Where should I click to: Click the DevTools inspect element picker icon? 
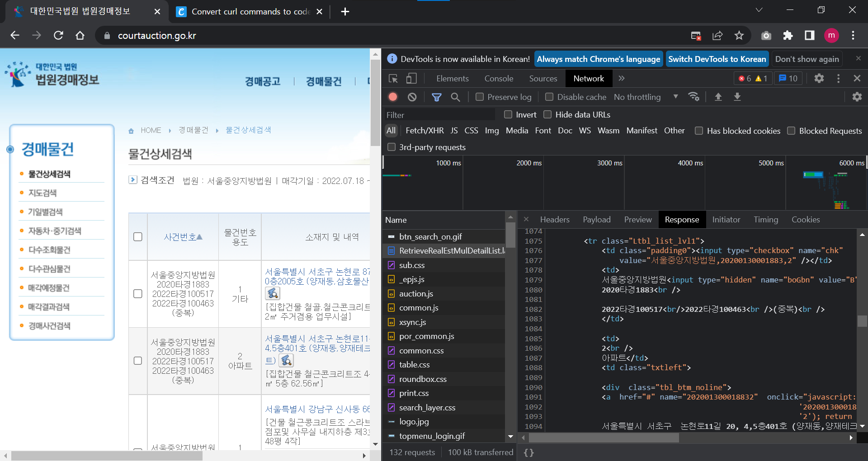[393, 79]
